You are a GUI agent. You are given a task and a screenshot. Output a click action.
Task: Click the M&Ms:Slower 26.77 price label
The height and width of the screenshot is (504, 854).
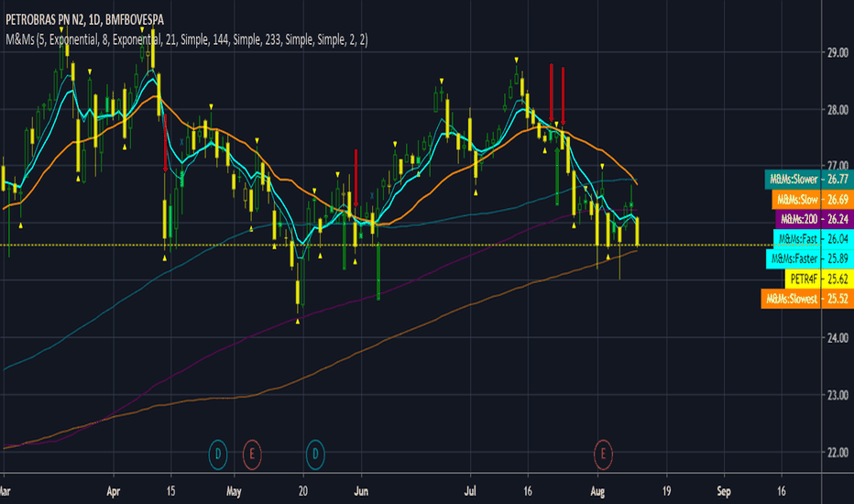click(x=809, y=180)
